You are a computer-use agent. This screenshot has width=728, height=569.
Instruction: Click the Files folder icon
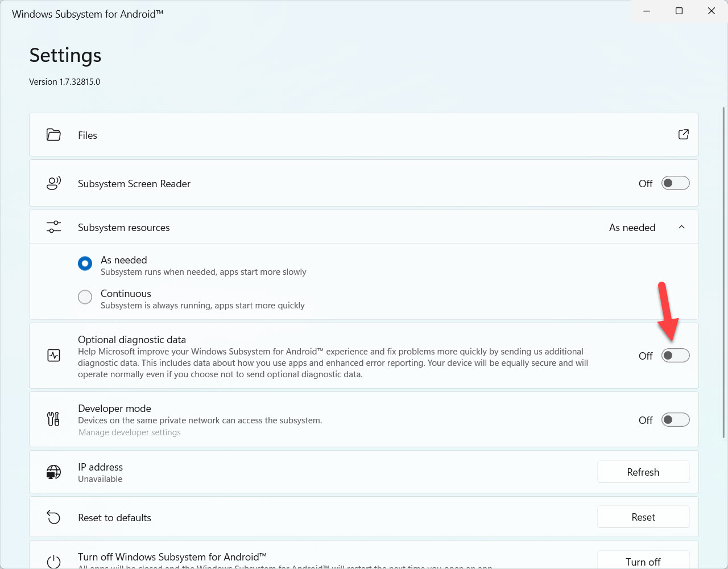53,135
